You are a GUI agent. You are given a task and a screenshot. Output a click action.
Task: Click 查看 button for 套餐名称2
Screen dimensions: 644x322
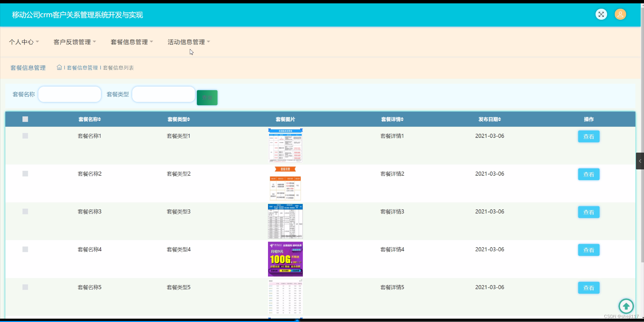(588, 174)
